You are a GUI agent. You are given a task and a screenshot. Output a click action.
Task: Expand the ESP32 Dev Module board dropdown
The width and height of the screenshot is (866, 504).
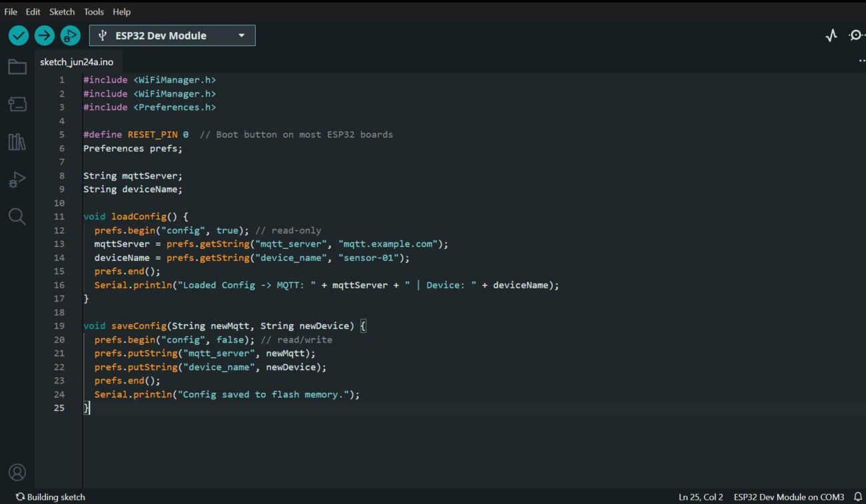pyautogui.click(x=173, y=35)
